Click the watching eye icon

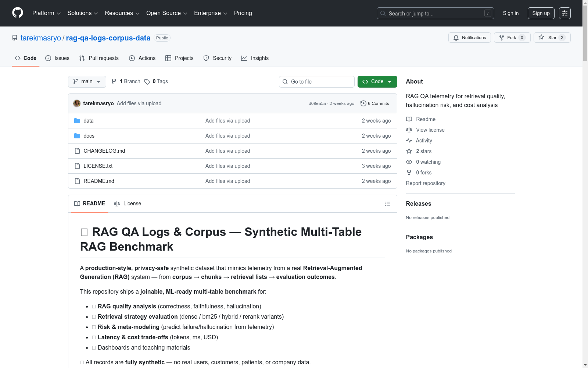409,162
